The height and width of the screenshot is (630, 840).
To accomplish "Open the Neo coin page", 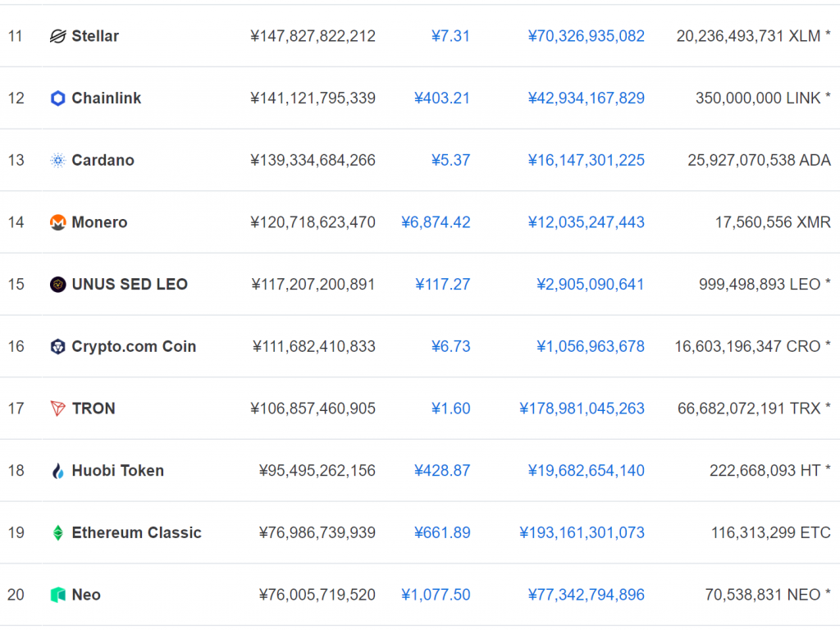I will 86,596.
